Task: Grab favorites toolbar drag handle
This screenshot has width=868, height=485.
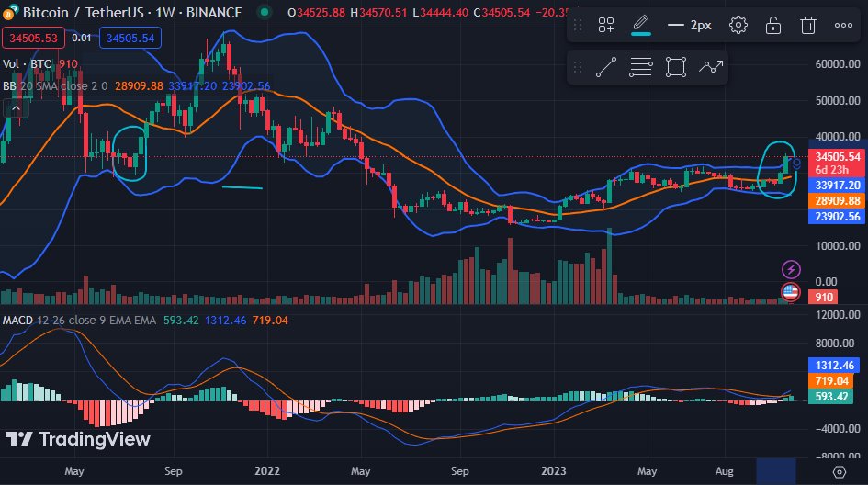Action: tap(578, 67)
